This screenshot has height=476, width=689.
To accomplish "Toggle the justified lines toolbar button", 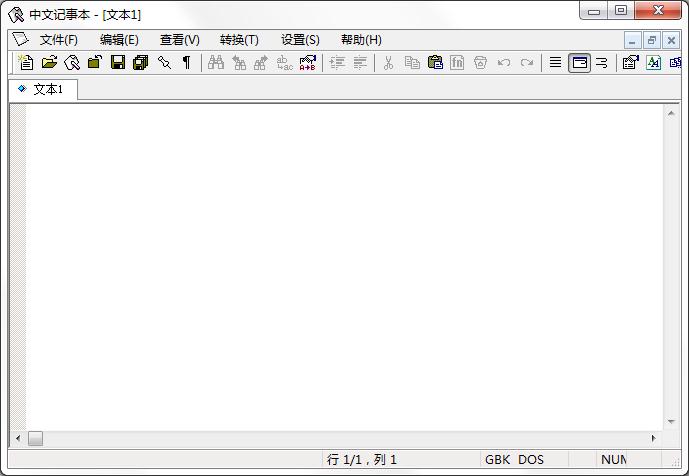I will [x=555, y=63].
